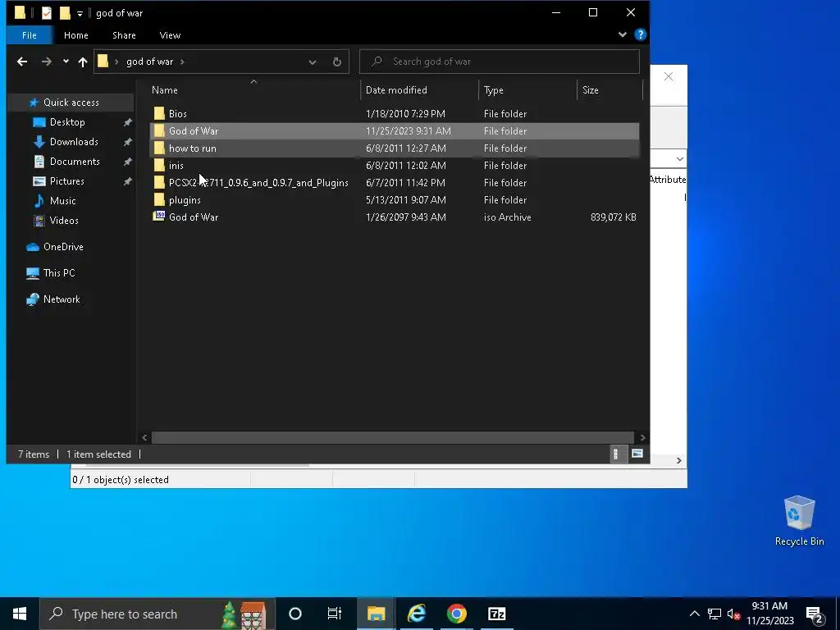Open Documents in the navigation pane
Screen dimensions: 840x630
pyautogui.click(x=75, y=162)
